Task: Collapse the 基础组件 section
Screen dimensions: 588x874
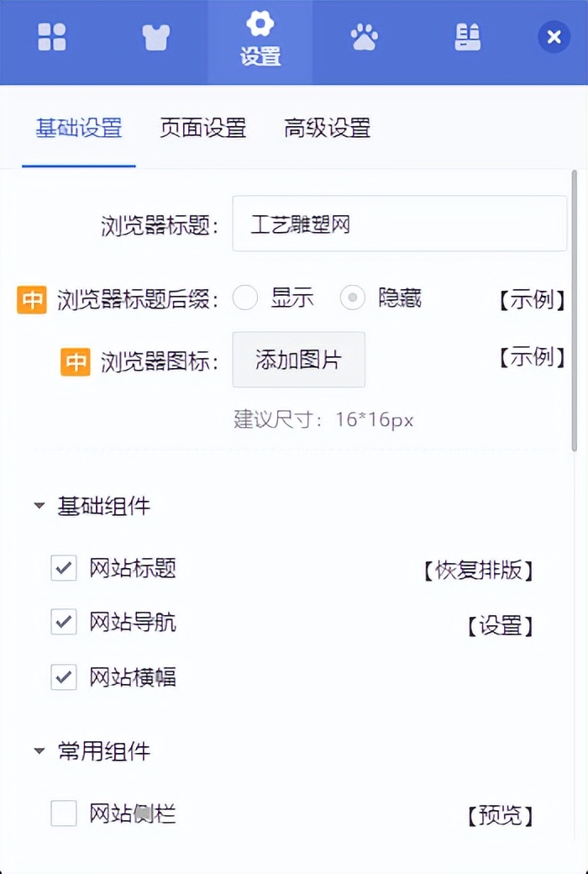Action: click(38, 505)
